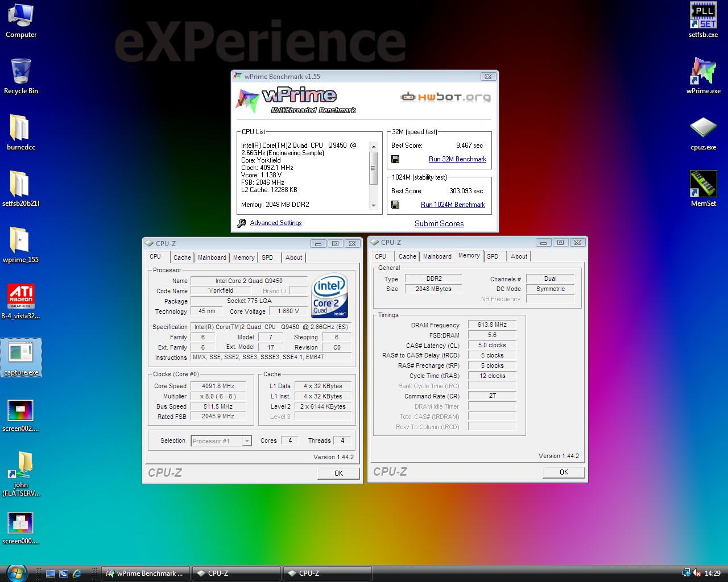The width and height of the screenshot is (728, 582).
Task: Click CPU list scrollbar down arrow
Action: pos(374,205)
